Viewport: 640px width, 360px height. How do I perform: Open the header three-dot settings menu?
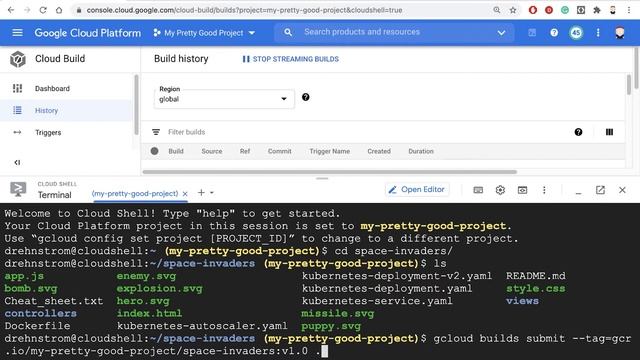[x=598, y=33]
